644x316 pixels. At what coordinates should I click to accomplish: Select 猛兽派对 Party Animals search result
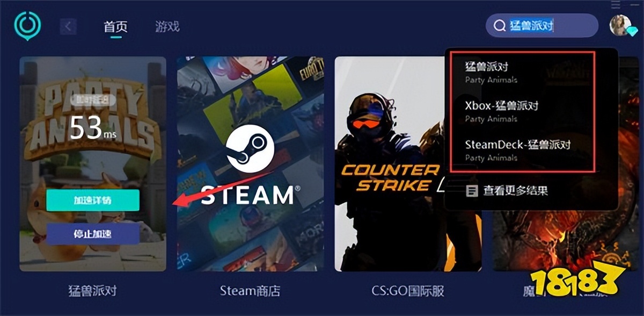[521, 73]
